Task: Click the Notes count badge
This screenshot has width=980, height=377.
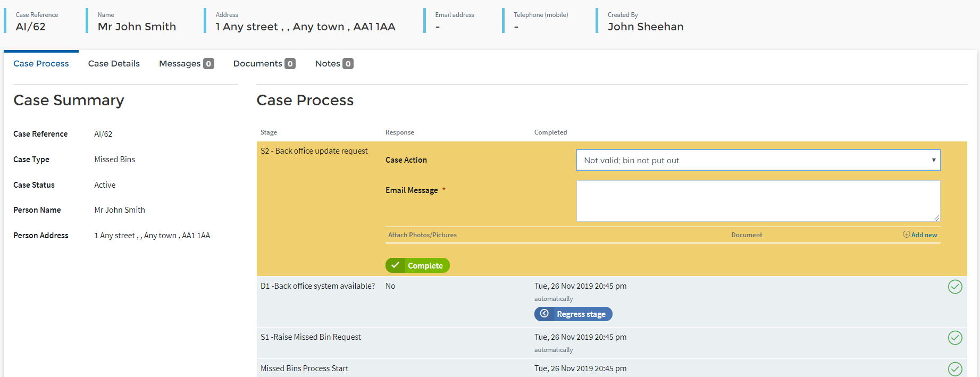Action: [348, 64]
